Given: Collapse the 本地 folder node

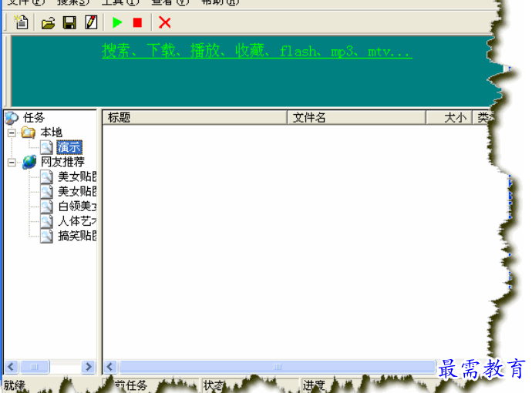Looking at the screenshot, I should point(12,133).
